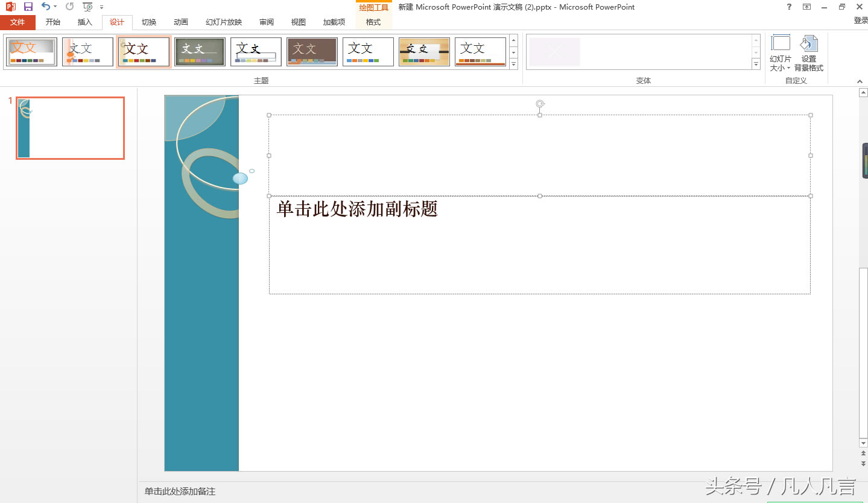The width and height of the screenshot is (868, 503).
Task: Select slide 1 thumbnail in left pane
Action: [x=69, y=127]
